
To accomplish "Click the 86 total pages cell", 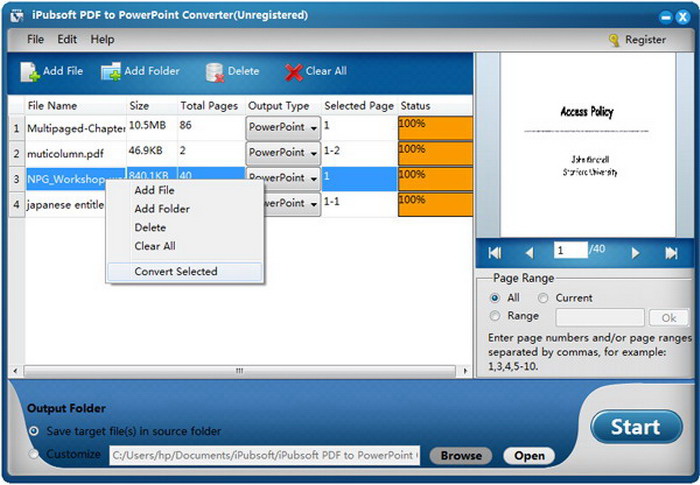I will (x=211, y=129).
